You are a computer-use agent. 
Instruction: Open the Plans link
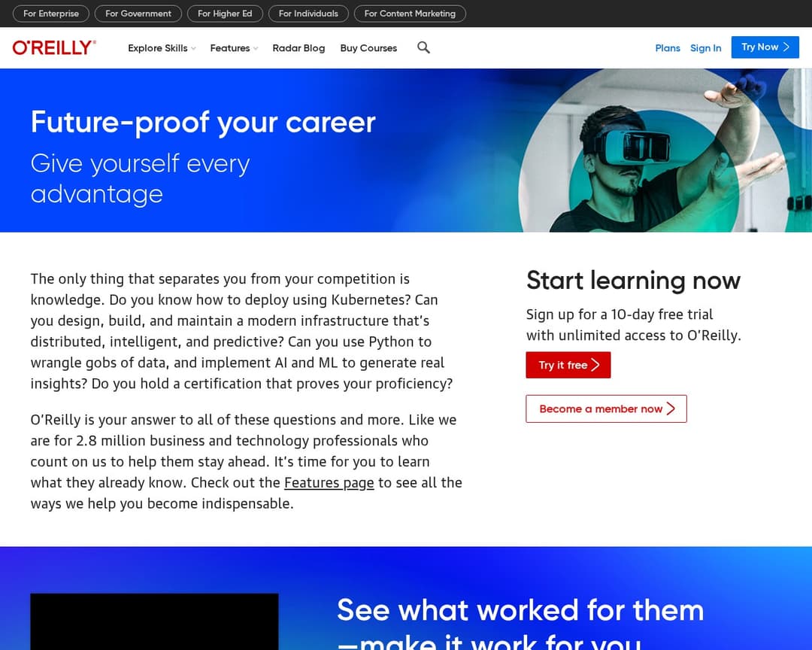668,48
